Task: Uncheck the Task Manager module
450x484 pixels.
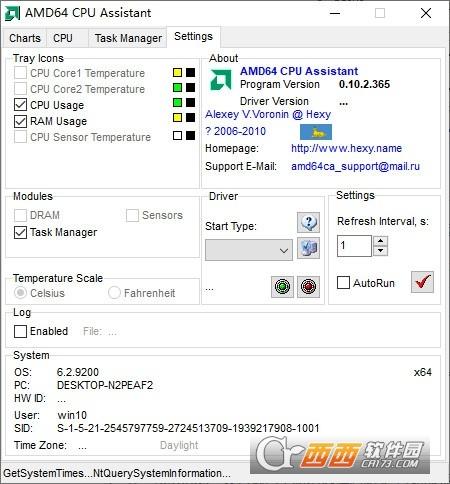Action: pos(20,232)
